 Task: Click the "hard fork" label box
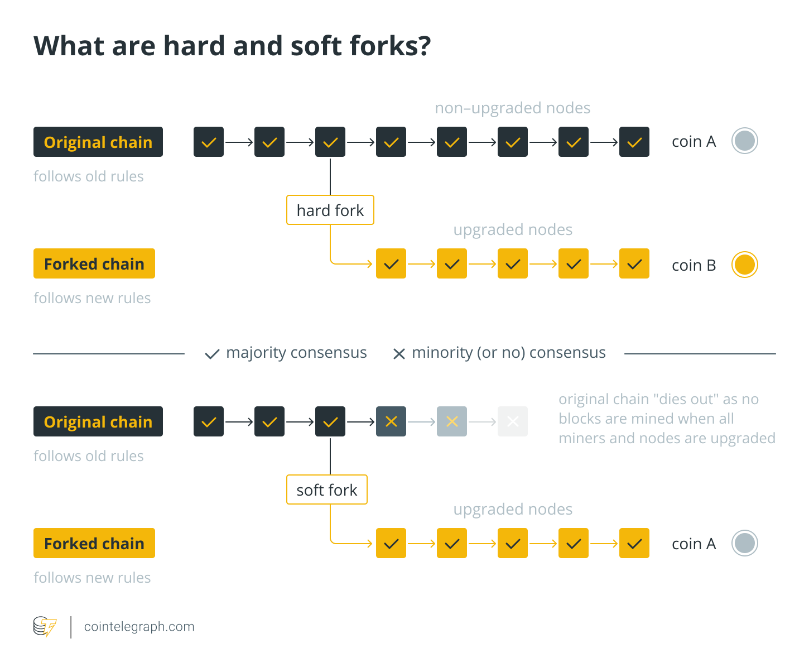[x=330, y=210]
